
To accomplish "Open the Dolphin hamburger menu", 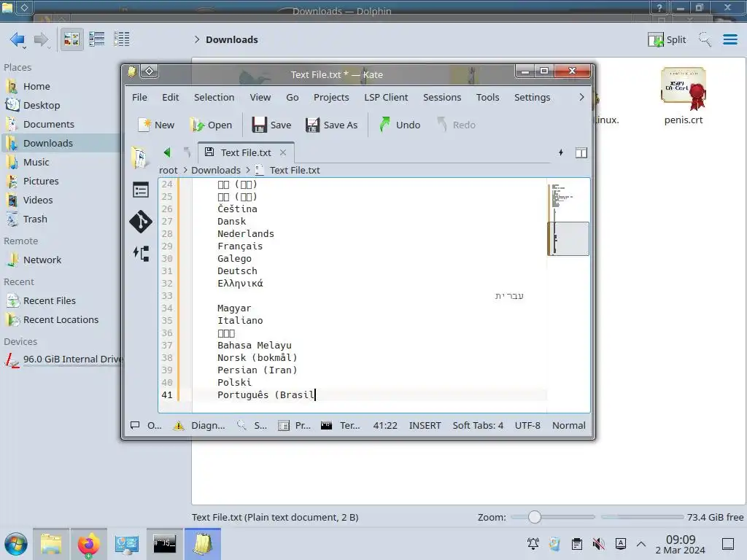I will (x=729, y=39).
